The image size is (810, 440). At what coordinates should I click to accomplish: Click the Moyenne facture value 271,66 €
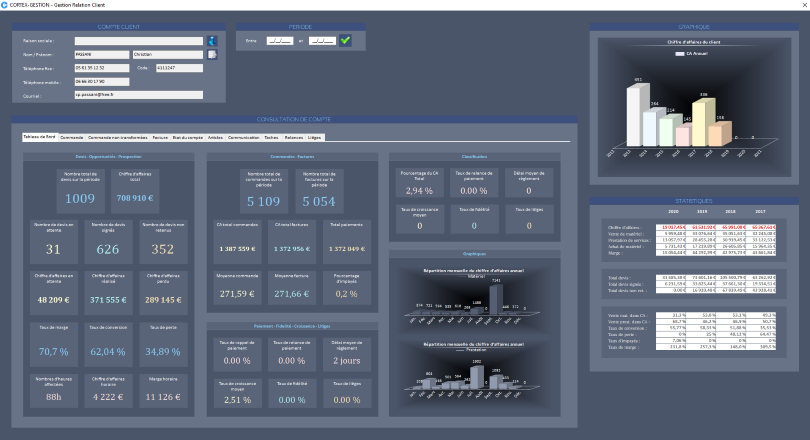point(292,294)
